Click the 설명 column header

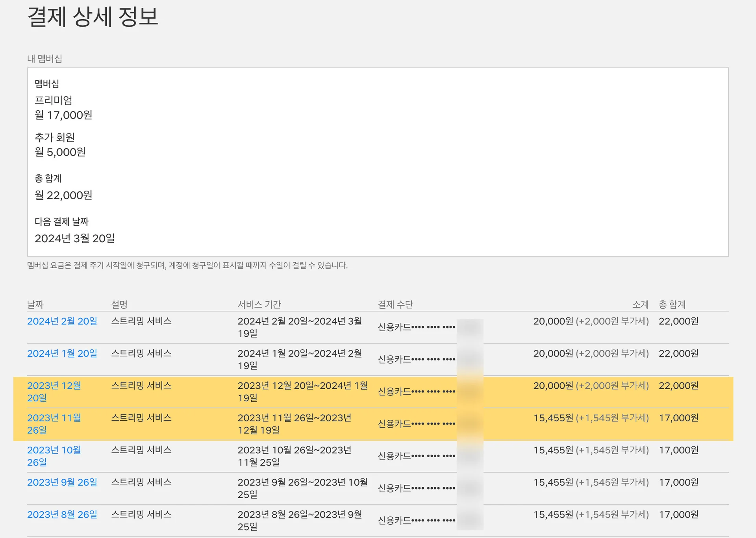point(119,304)
